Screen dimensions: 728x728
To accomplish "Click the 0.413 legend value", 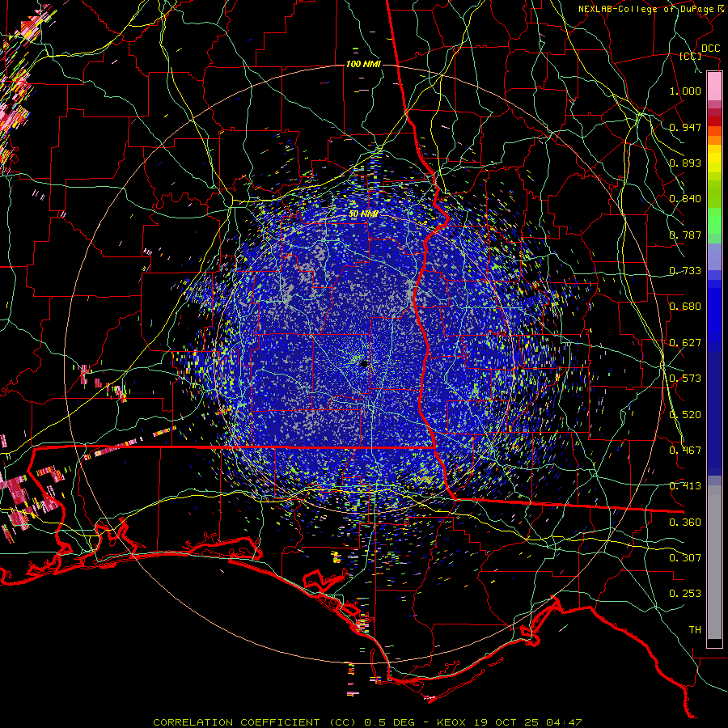I will coord(685,486).
